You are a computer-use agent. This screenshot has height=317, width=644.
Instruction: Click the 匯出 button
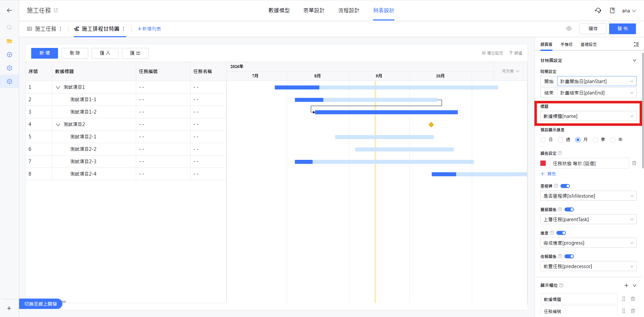[135, 53]
